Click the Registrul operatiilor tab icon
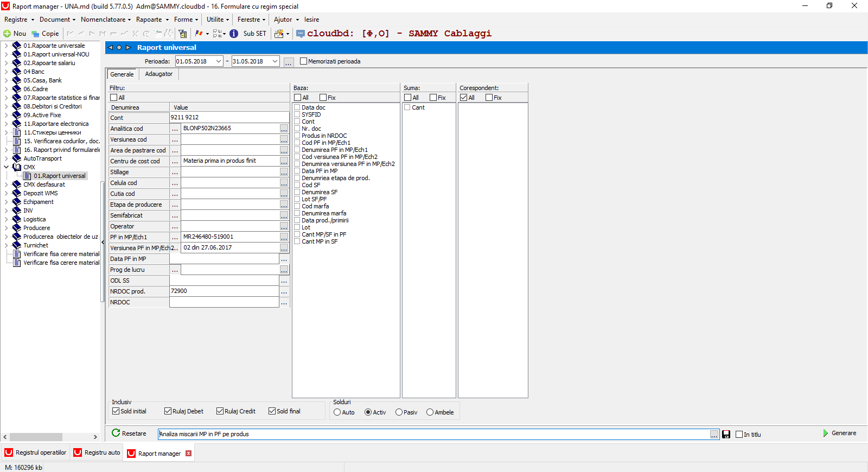 point(9,452)
